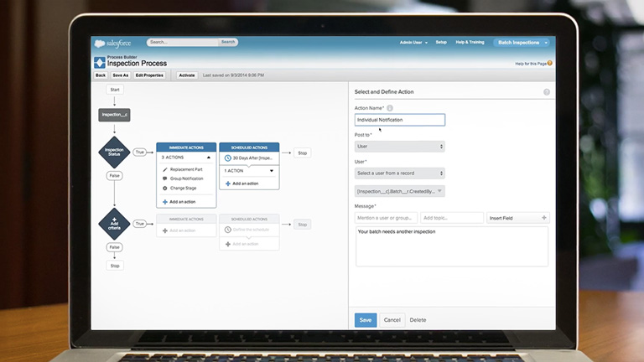Click the Change Stage gear icon
Screen dimensions: 644x362
pos(164,188)
